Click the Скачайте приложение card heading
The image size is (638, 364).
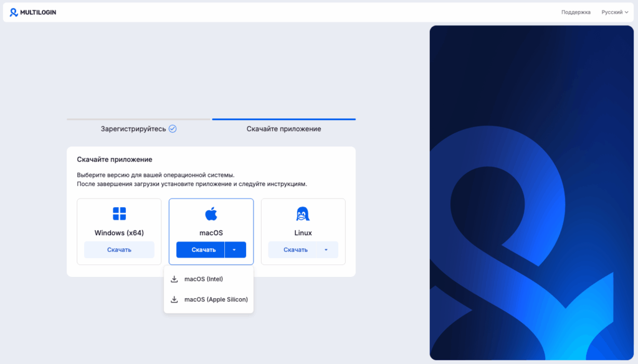point(115,160)
